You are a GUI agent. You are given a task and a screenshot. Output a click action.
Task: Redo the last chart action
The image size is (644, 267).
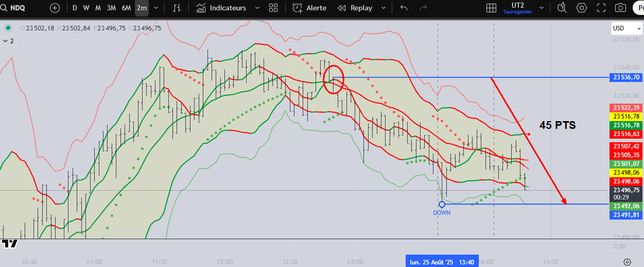pos(423,8)
